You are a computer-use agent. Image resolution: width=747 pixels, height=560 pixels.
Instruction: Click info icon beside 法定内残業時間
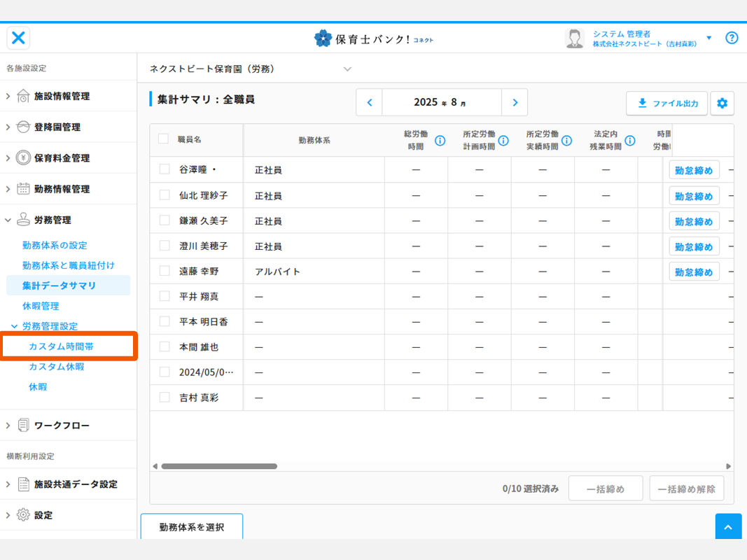pos(630,141)
